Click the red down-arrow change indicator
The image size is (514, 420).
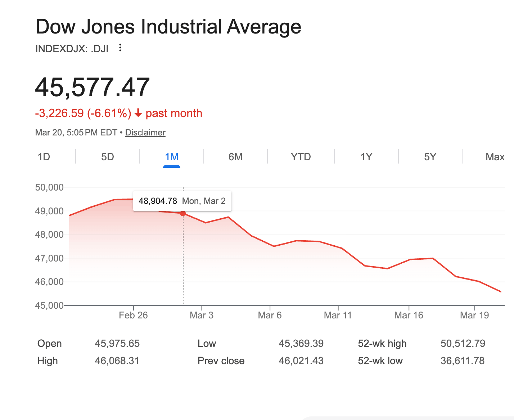point(138,113)
